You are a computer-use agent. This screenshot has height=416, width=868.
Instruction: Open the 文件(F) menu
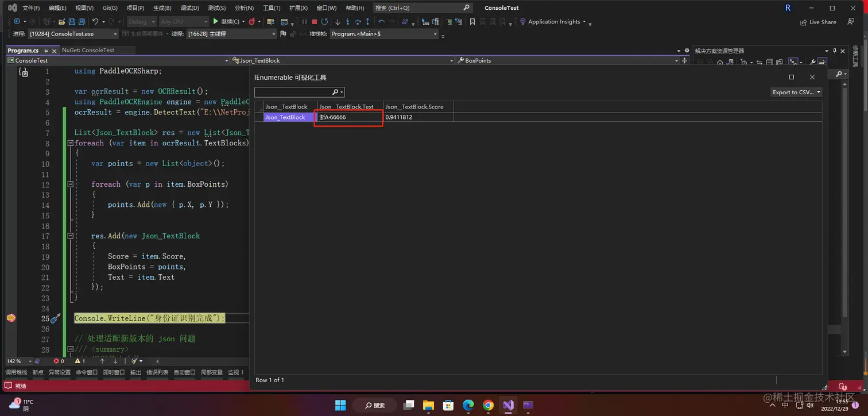click(31, 8)
